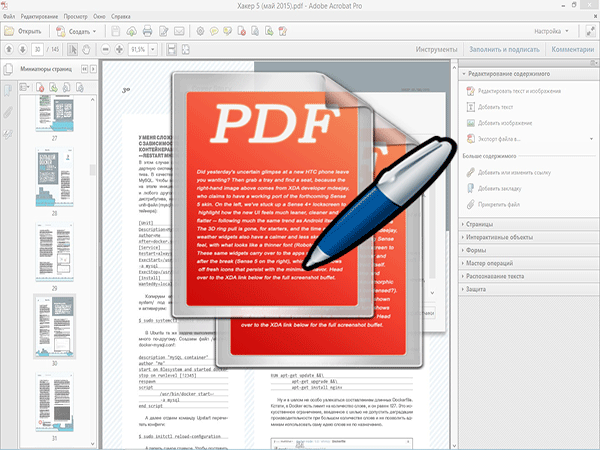Open the Редактирование menu
This screenshot has height=450, width=600.
[x=39, y=16]
